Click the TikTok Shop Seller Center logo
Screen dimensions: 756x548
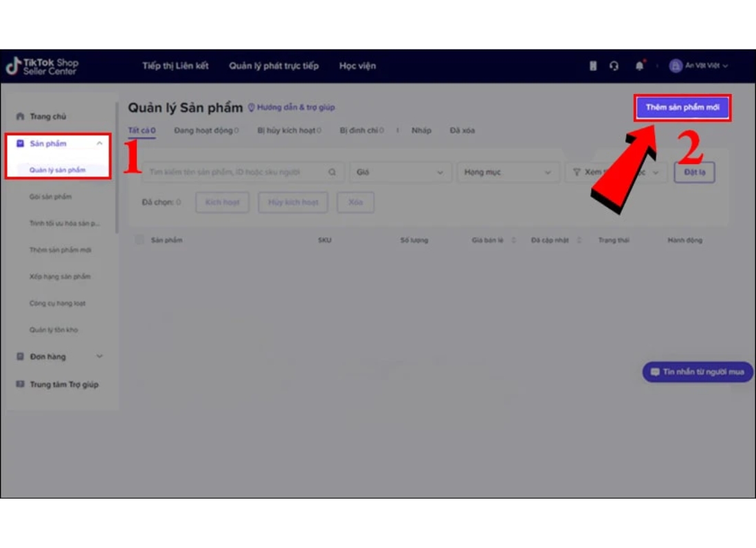(x=42, y=66)
